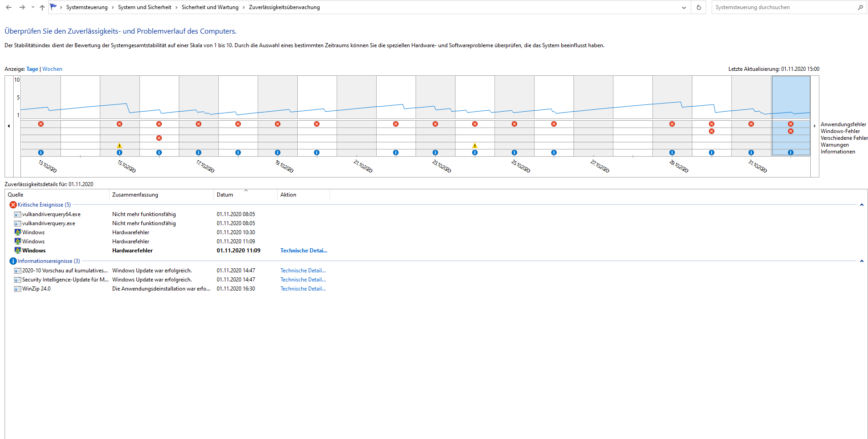
Task: Click the application error icon on 26.10.2020
Action: (554, 124)
